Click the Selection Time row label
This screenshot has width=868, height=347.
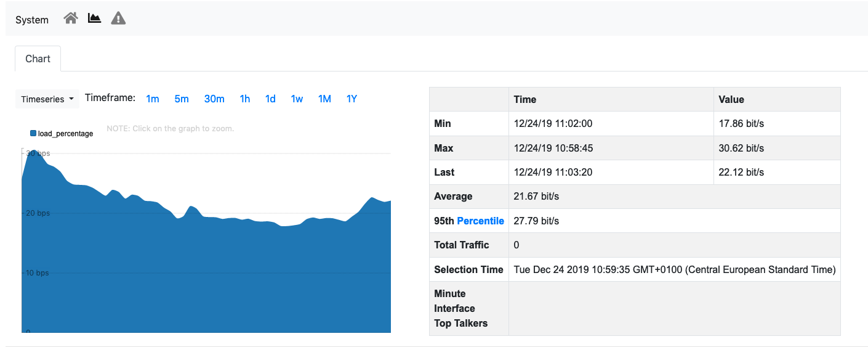tap(468, 269)
